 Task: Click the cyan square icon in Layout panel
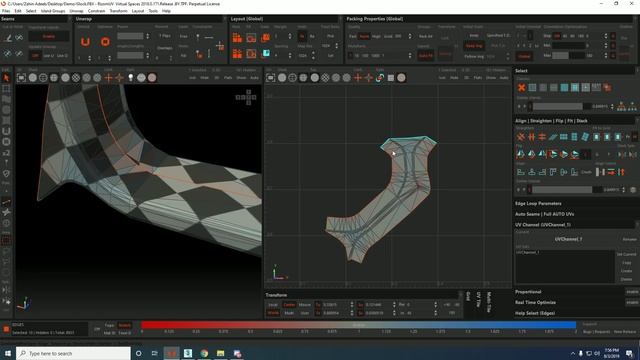(x=266, y=53)
